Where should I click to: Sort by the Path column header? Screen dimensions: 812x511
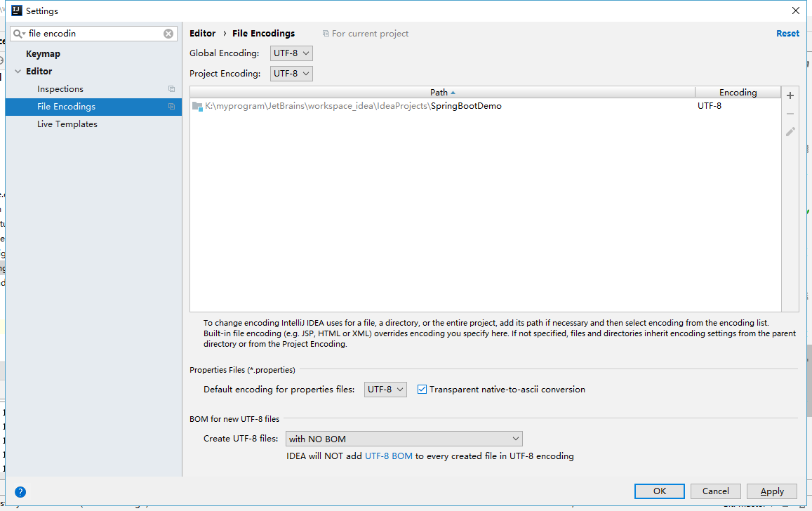pos(442,92)
